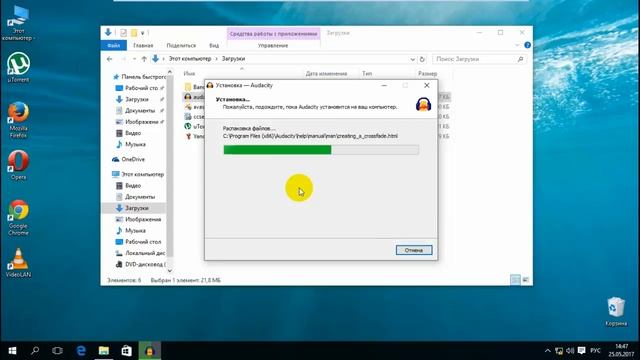Sort by Дата изменения column header

point(326,74)
